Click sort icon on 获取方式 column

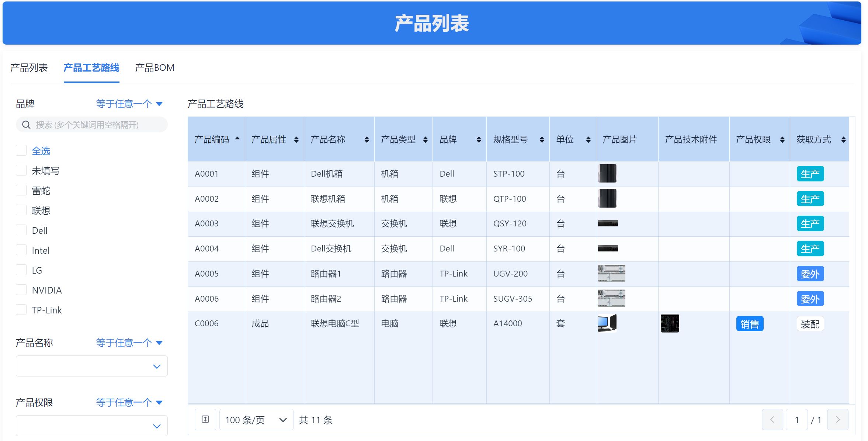[843, 140]
